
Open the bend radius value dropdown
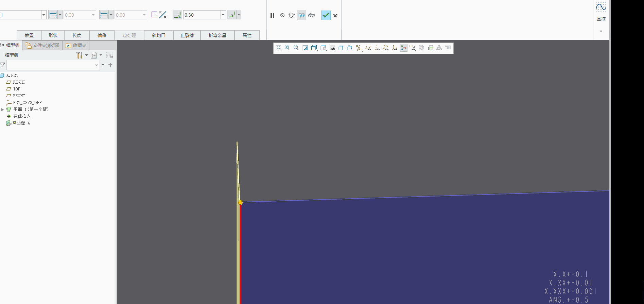[223, 15]
